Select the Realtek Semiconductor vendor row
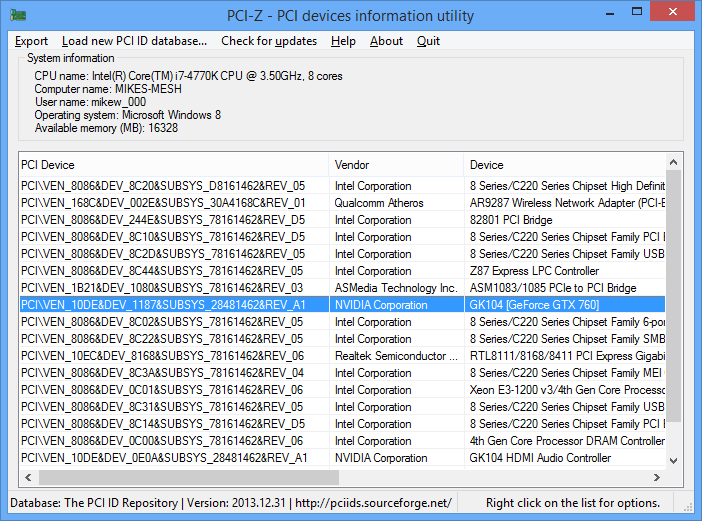702x521 pixels. click(x=342, y=356)
